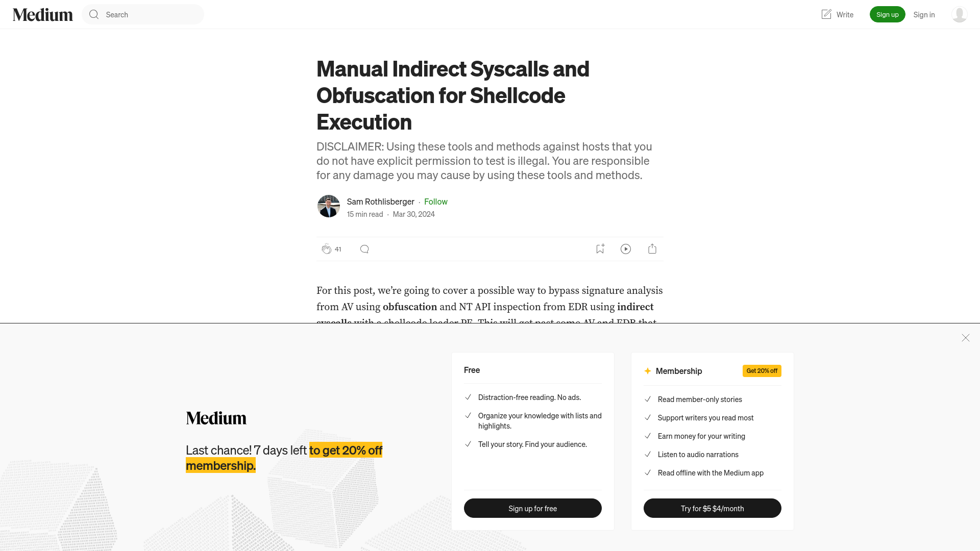This screenshot has width=980, height=551.
Task: Click Sign up for free button
Action: click(x=532, y=508)
